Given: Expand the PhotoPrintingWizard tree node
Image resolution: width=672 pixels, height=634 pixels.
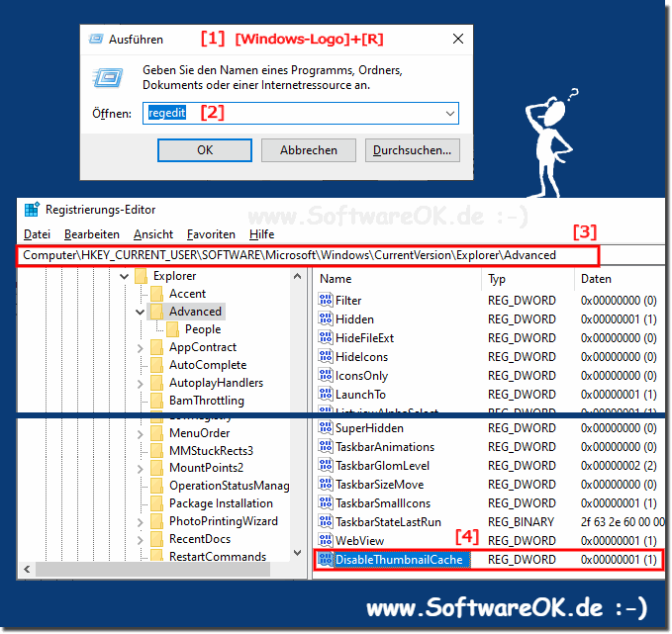Looking at the screenshot, I should tap(141, 522).
